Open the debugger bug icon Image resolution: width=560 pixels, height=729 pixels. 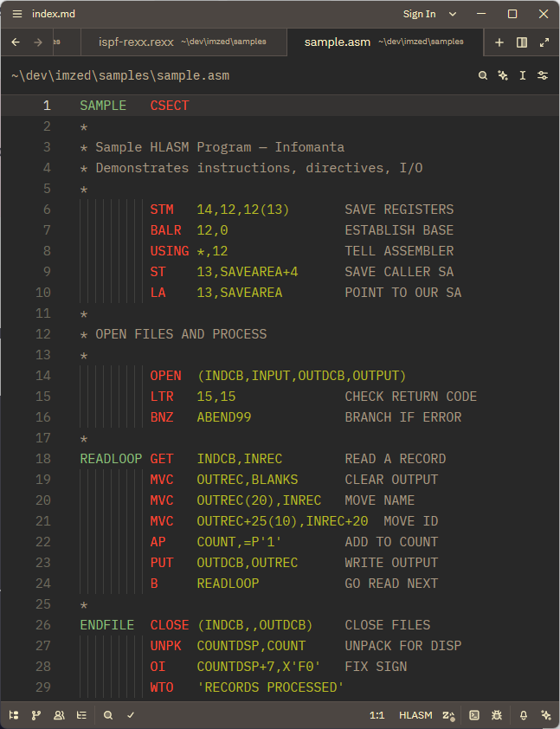[496, 715]
